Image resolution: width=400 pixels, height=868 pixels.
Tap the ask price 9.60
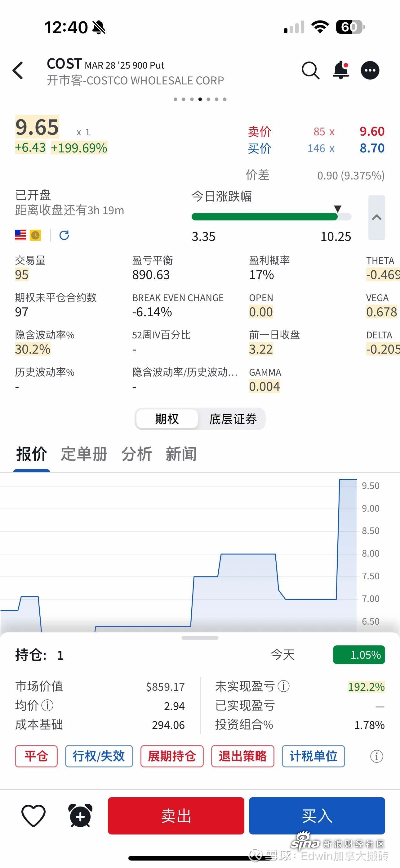(x=372, y=131)
